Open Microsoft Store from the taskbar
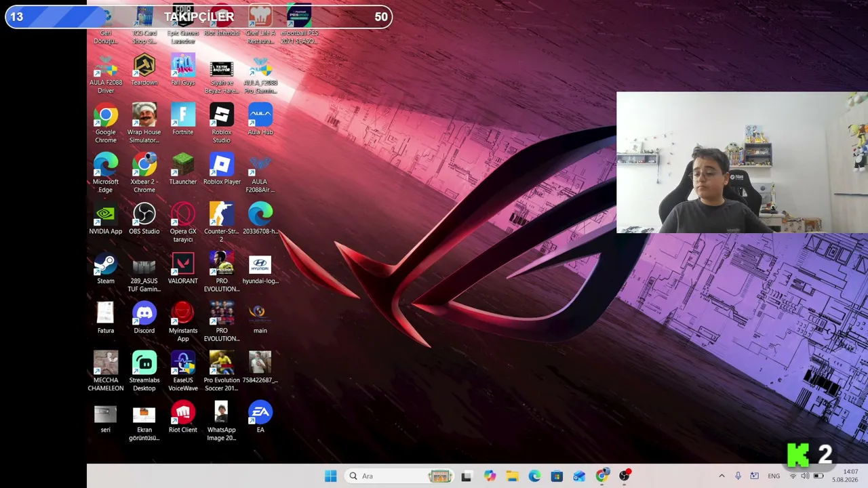The image size is (868, 488). tap(557, 476)
